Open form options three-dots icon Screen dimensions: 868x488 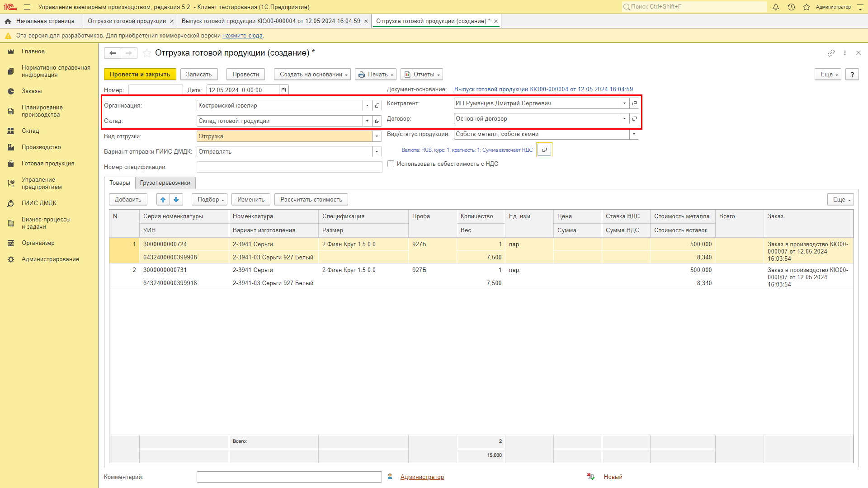point(845,53)
